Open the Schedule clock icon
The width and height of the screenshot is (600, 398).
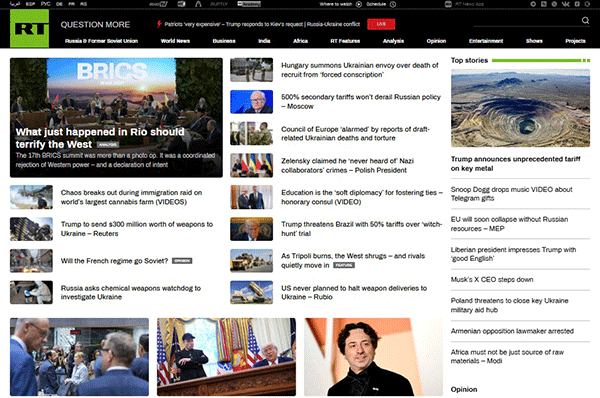[393, 4]
